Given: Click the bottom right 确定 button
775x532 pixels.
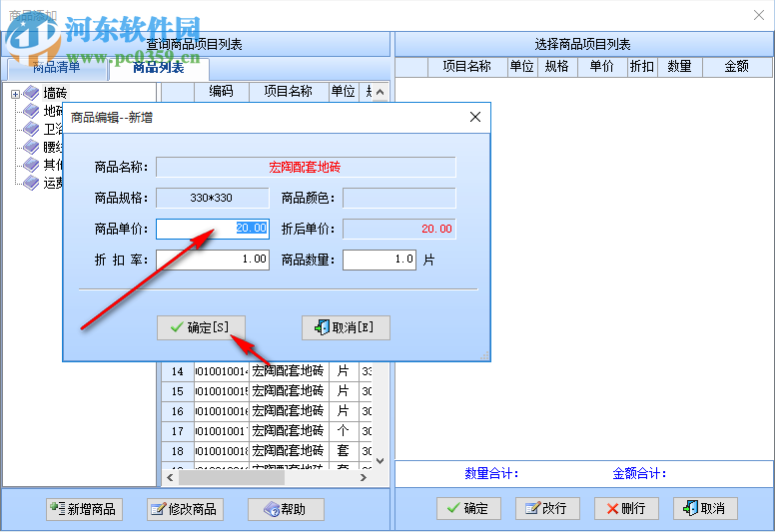Looking at the screenshot, I should click(468, 508).
